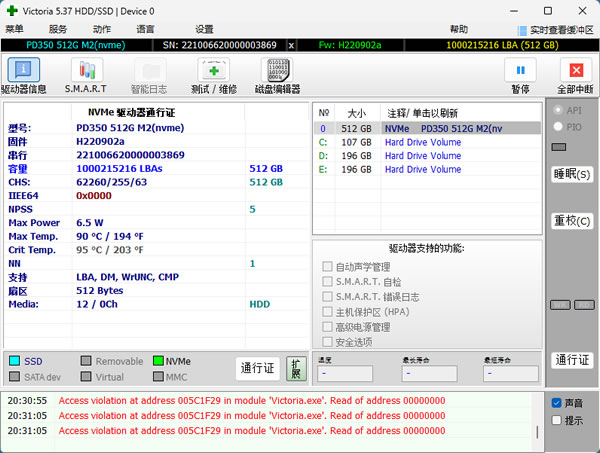Viewport: 600px width, 453px height.
Task: Open the 菜单 menu
Action: pos(14,29)
